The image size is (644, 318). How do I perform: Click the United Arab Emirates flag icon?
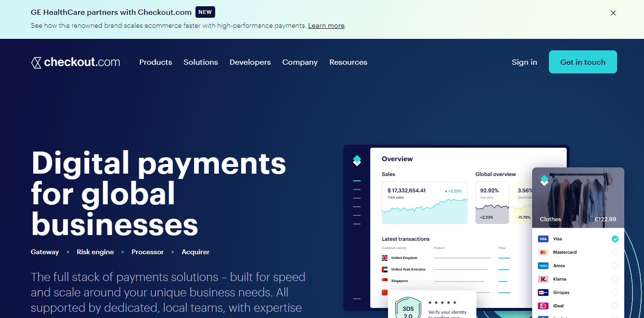coord(385,270)
